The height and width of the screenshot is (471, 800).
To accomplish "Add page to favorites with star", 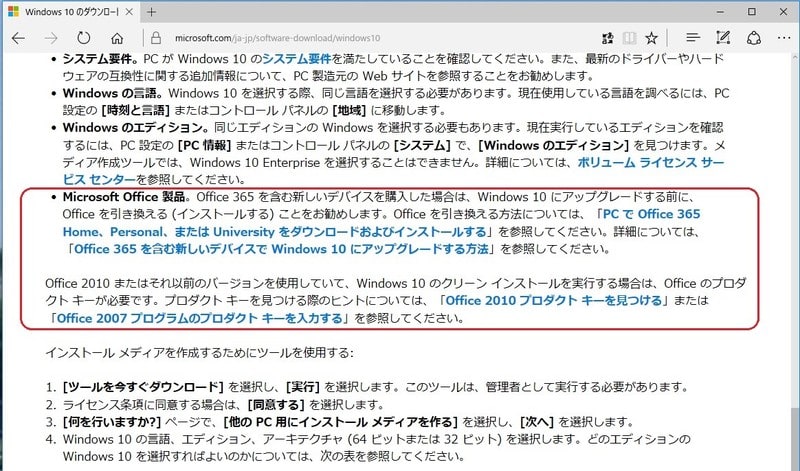I will point(651,38).
